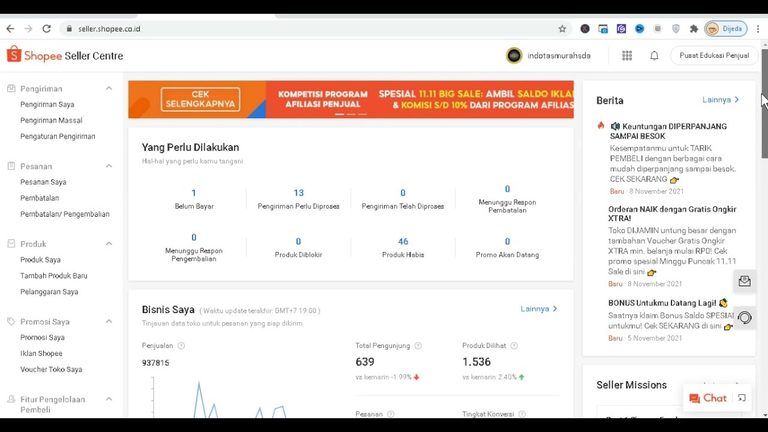Image resolution: width=768 pixels, height=432 pixels.
Task: Open the indotasmurahsda shop avatar
Action: (x=514, y=55)
